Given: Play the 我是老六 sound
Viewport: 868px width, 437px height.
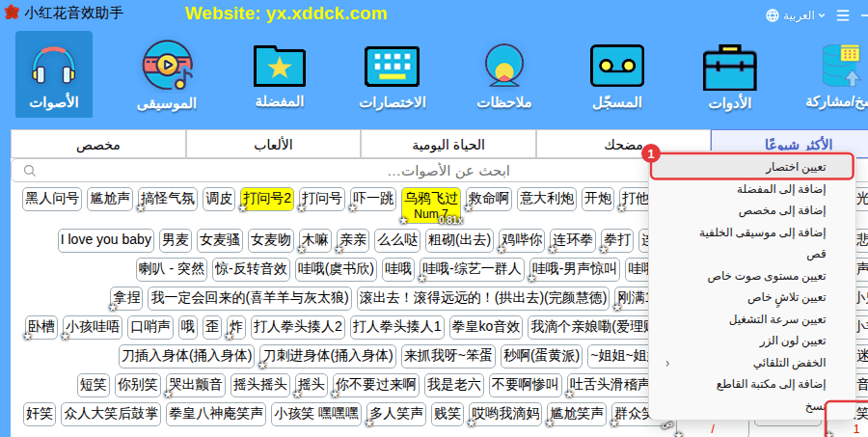Looking at the screenshot, I should pos(454,385).
